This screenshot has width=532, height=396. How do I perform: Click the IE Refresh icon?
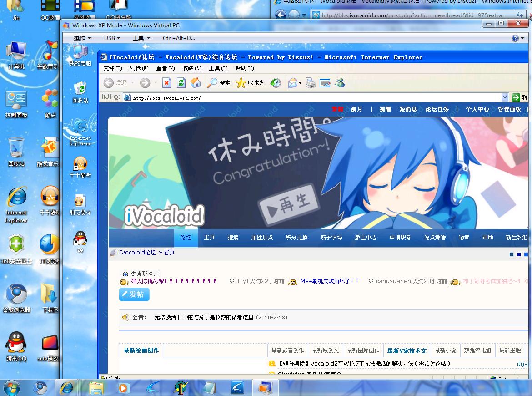(181, 82)
